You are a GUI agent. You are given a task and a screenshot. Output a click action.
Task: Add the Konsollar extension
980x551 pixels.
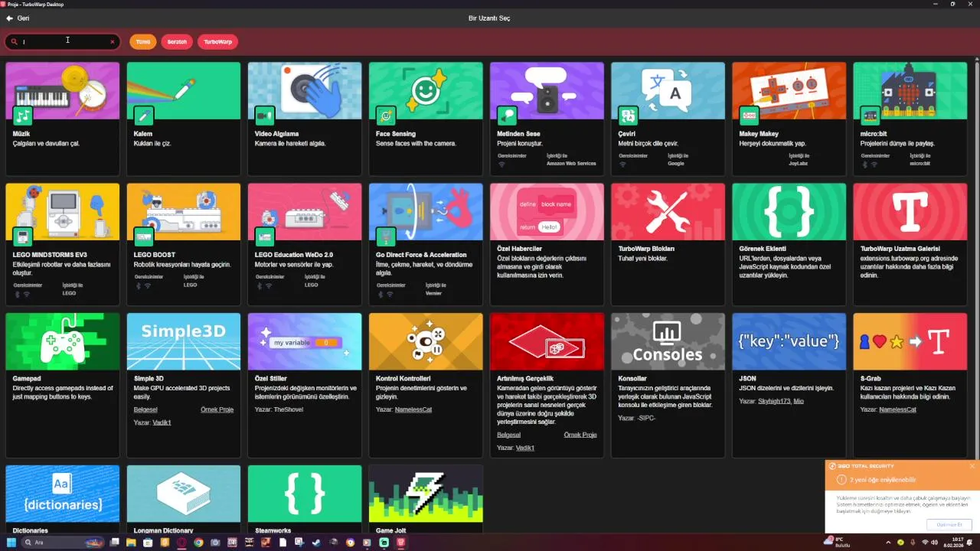[x=668, y=385]
